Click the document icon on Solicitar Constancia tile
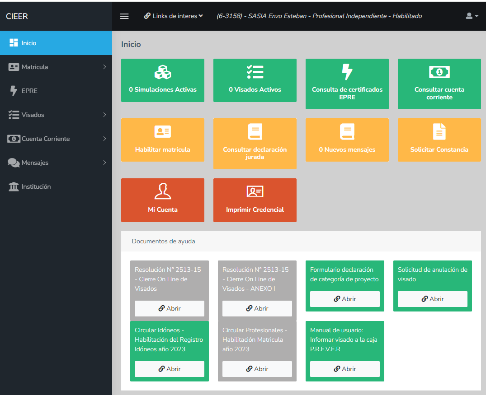The image size is (486, 395). click(x=439, y=132)
